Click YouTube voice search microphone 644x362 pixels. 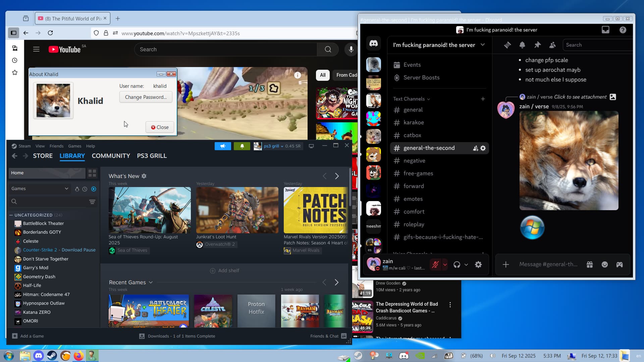[x=351, y=50]
